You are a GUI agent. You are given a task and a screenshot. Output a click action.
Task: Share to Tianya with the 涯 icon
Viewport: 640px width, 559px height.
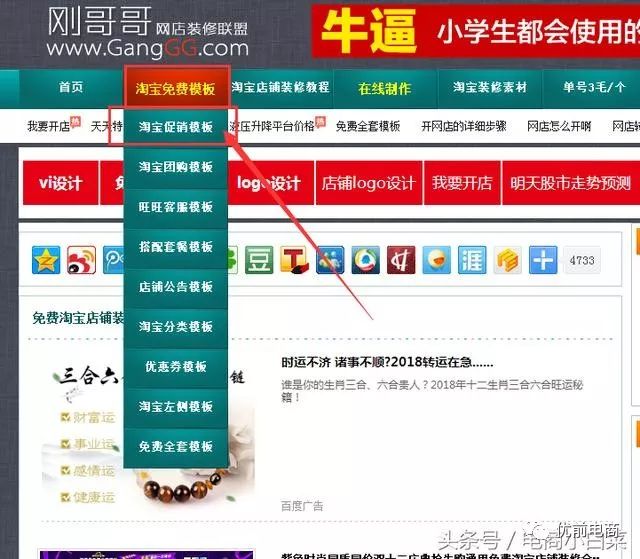[472, 260]
